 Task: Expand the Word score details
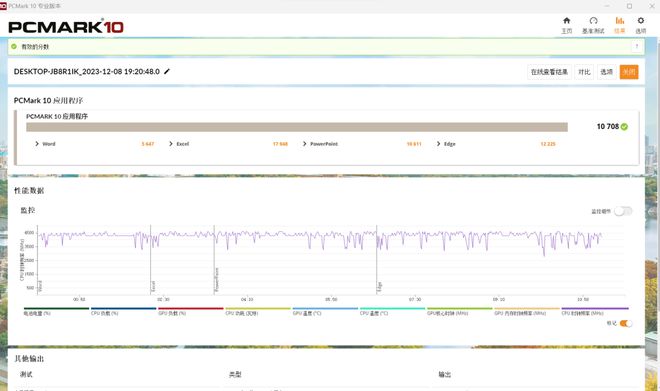pos(37,144)
